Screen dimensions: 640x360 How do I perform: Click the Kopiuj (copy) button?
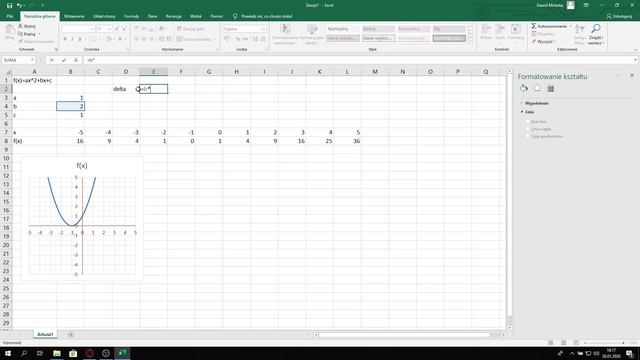pos(27,34)
